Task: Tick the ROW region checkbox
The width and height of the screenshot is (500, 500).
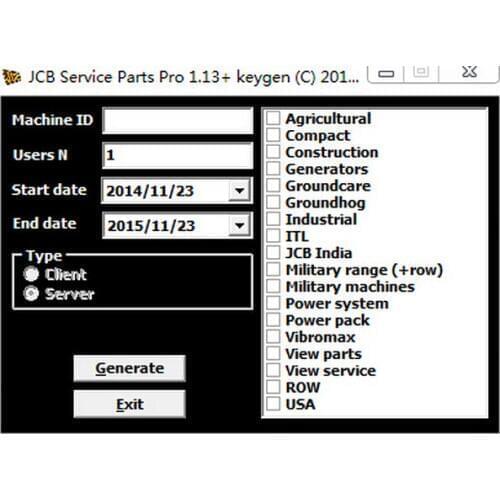Action: pyautogui.click(x=273, y=387)
